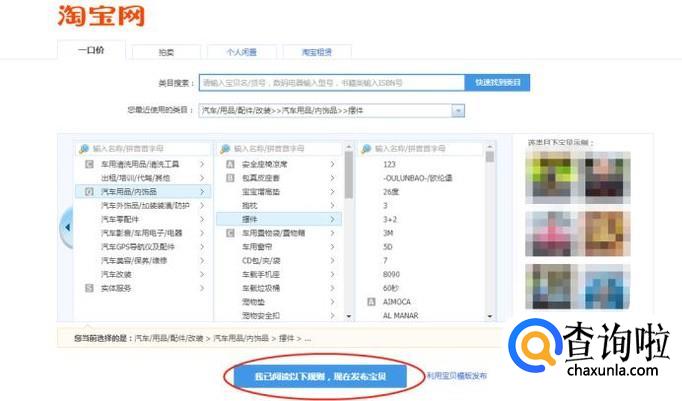Click the down arrow of the brand column scrollbar
The image size is (682, 401).
[490, 316]
